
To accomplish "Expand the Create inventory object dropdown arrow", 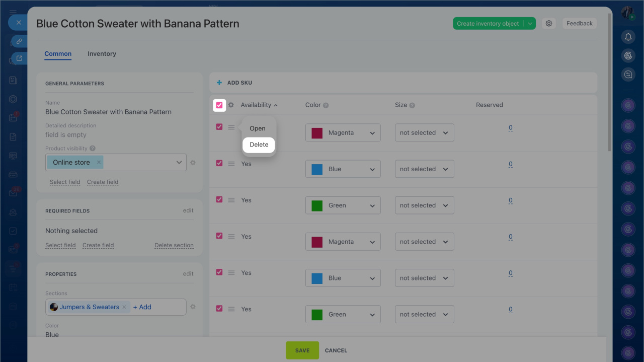I will [x=530, y=24].
